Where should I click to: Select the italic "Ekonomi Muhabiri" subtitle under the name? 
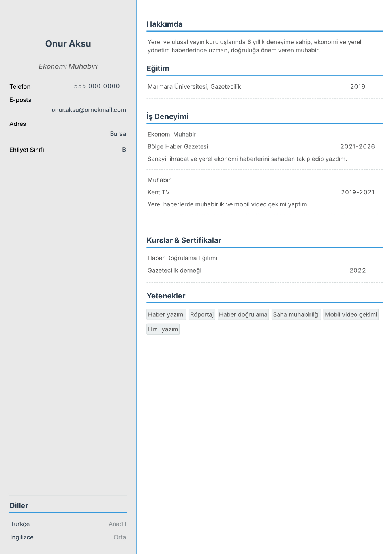68,66
